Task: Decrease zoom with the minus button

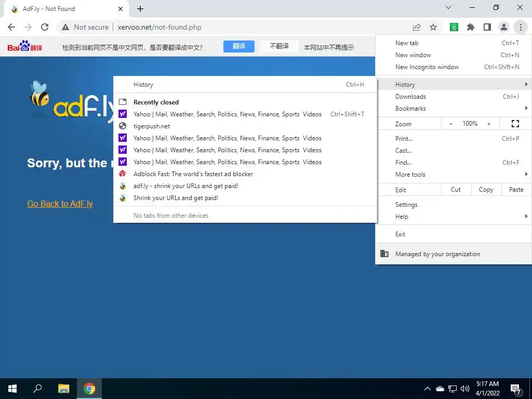Action: [x=450, y=124]
